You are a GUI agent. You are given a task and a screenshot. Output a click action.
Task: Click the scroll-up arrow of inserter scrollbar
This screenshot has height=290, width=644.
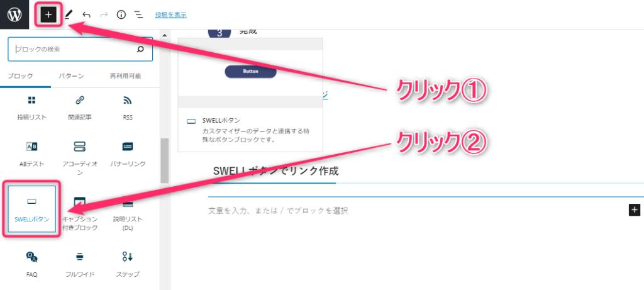point(165,35)
